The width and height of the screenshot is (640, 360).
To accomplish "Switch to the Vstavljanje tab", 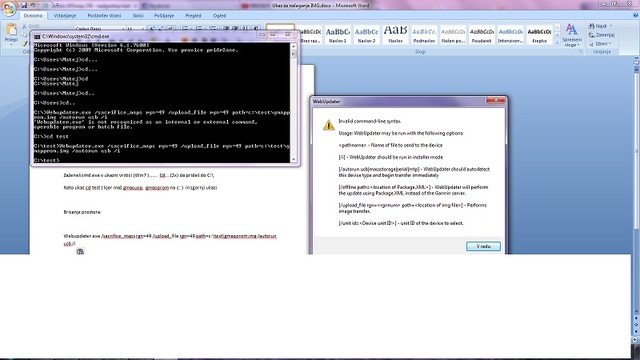I will 65,16.
